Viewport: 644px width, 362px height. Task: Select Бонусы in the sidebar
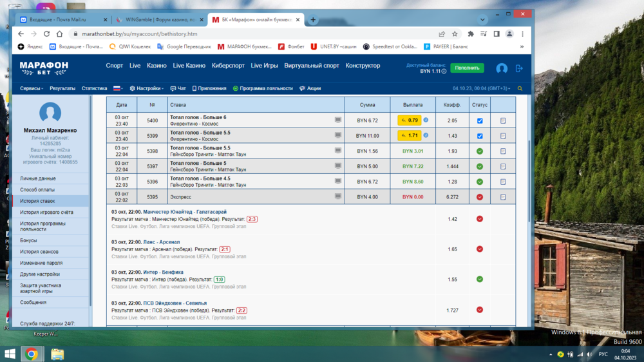(50, 240)
